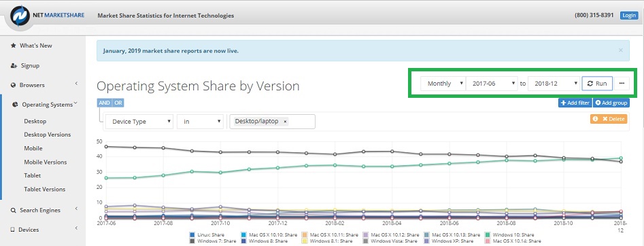The width and height of the screenshot is (644, 246).
Task: Open the 2018-12 end date dropdown
Action: (x=554, y=84)
